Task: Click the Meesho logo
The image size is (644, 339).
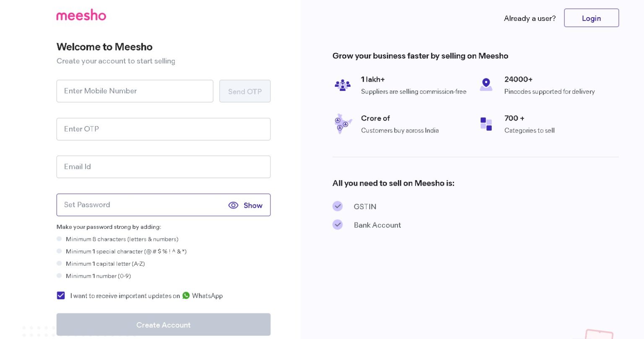Action: 81,15
